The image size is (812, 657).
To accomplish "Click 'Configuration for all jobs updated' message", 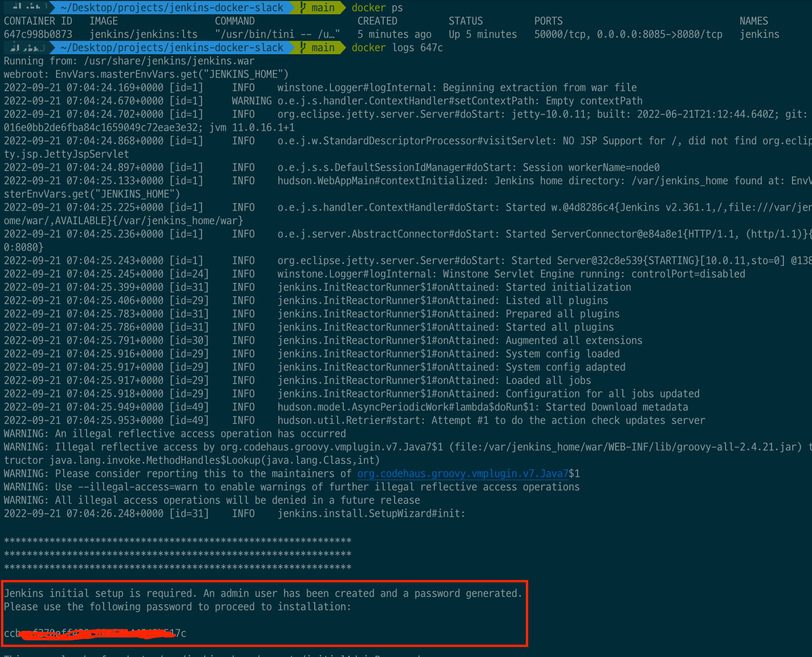I will 603,394.
